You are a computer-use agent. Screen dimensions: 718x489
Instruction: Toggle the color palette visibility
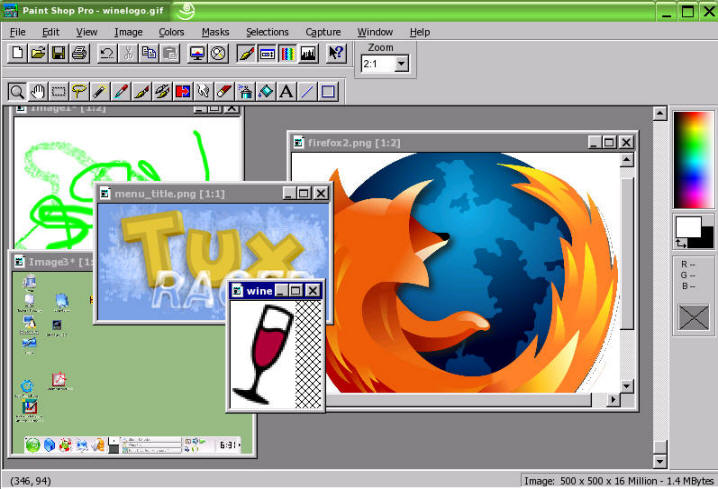pyautogui.click(x=287, y=53)
